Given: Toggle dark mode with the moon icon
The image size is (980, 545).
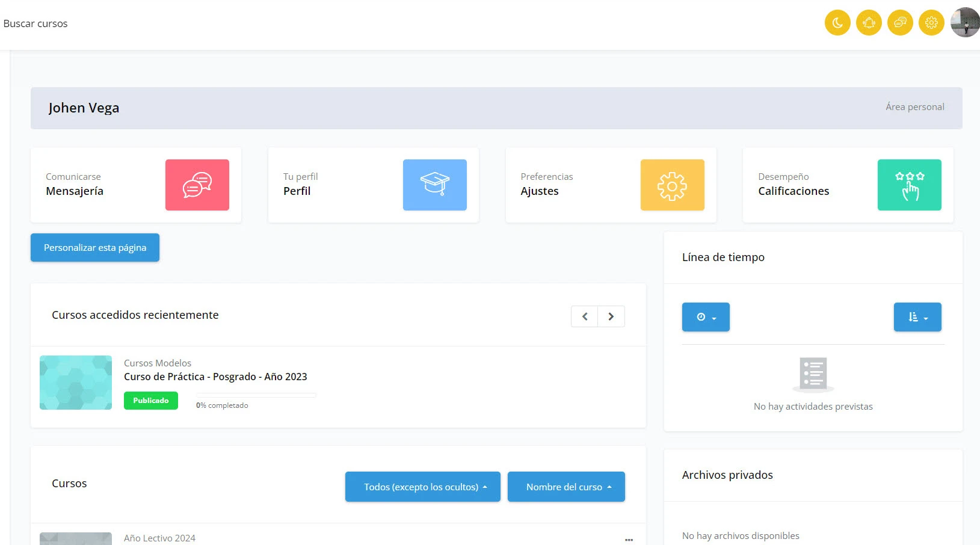Looking at the screenshot, I should (x=837, y=23).
